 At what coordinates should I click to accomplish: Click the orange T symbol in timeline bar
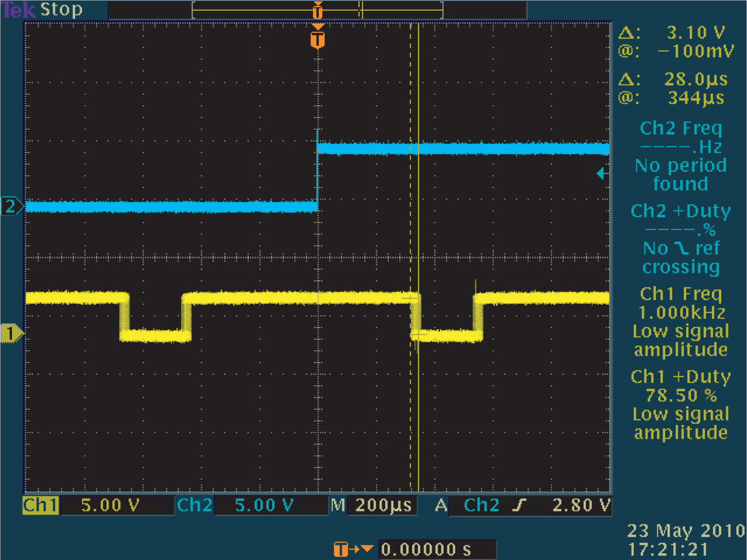[318, 9]
